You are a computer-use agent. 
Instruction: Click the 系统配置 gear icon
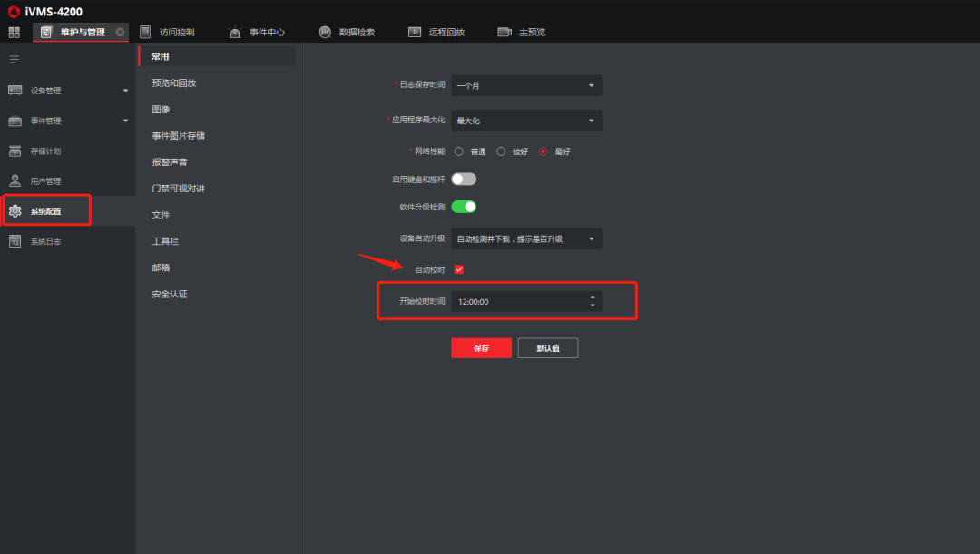coord(15,211)
